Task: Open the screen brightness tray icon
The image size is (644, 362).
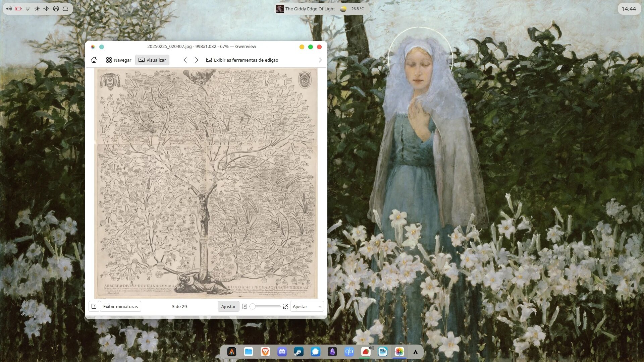Action: point(37,9)
